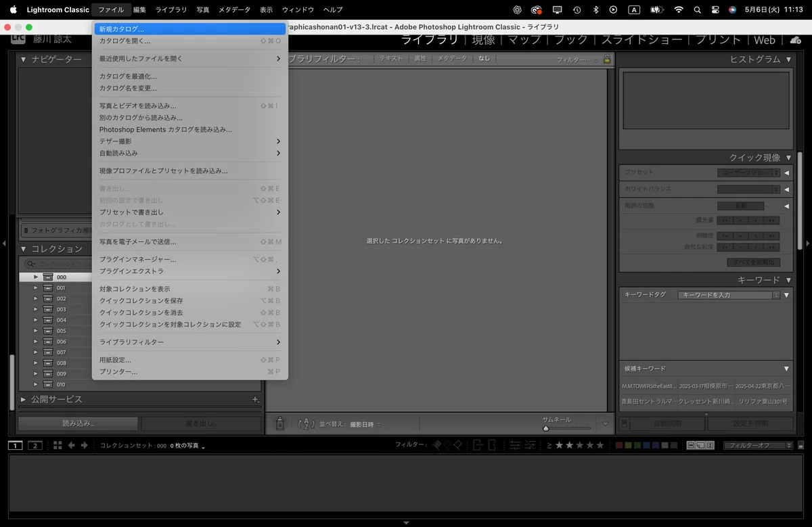The image size is (812, 527).
Task: Click the 自動同期 button
Action: coord(668,423)
